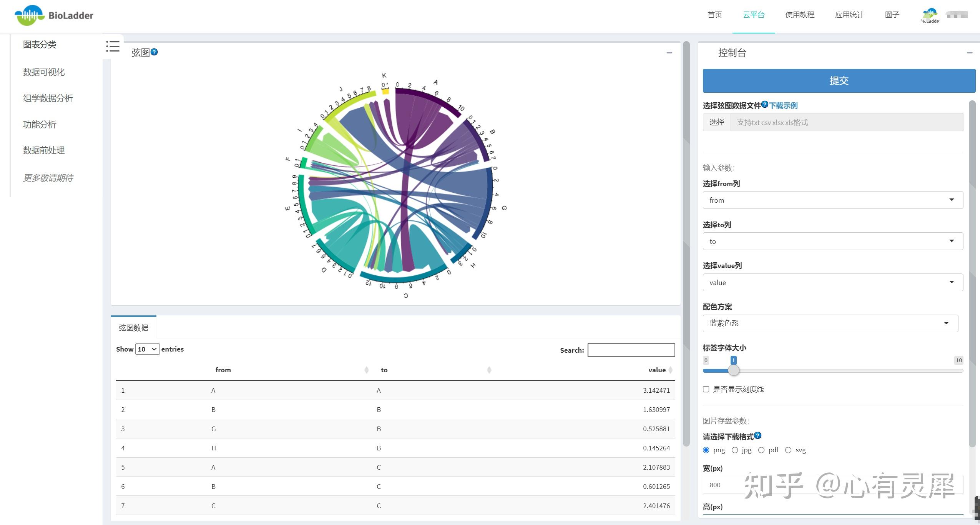Switch to the 弦图数据 tab
Image resolution: width=980 pixels, height=525 pixels.
pos(133,328)
